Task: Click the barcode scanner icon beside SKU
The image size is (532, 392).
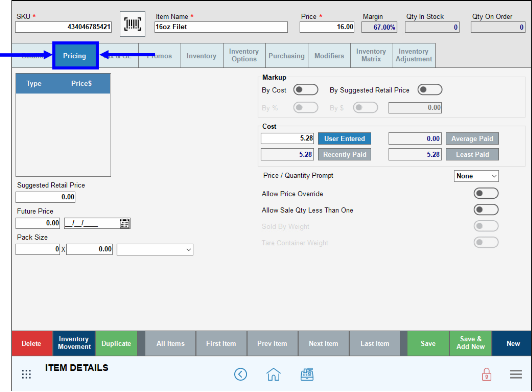Action: click(132, 24)
